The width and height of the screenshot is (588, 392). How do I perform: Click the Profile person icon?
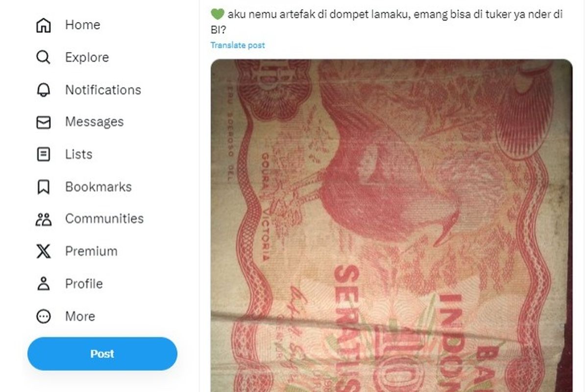44,284
